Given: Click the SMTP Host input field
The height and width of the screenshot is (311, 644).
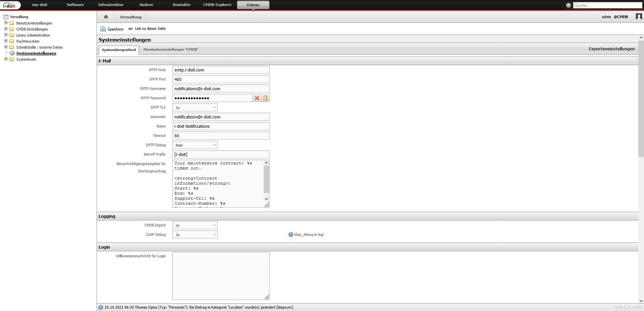Looking at the screenshot, I should [221, 70].
